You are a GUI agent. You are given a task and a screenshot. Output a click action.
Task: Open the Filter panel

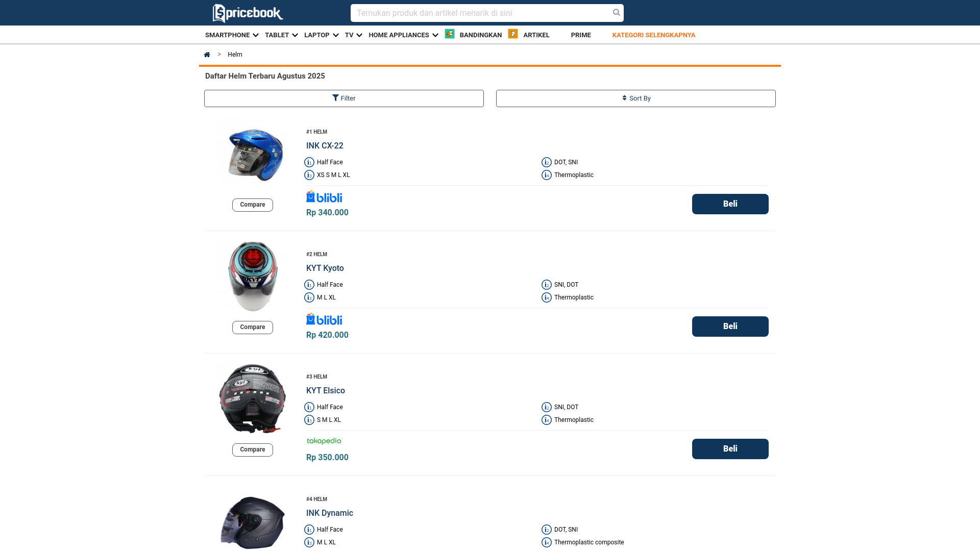tap(344, 98)
